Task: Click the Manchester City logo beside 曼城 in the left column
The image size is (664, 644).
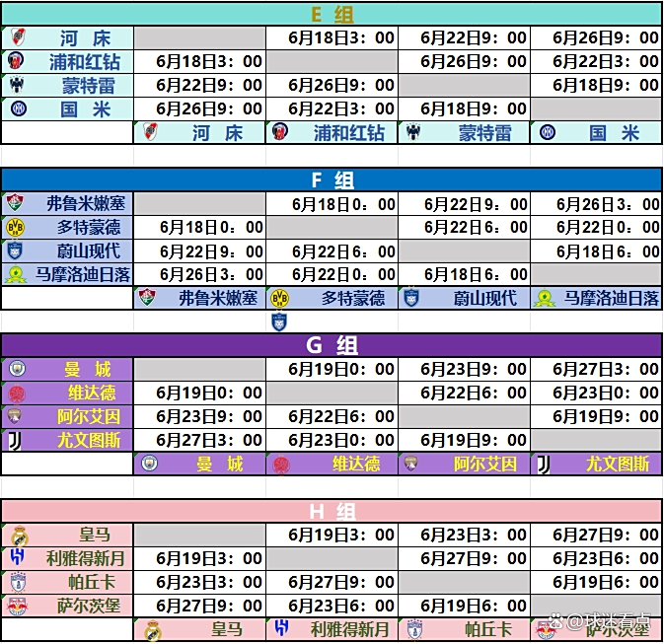Action: click(x=17, y=369)
